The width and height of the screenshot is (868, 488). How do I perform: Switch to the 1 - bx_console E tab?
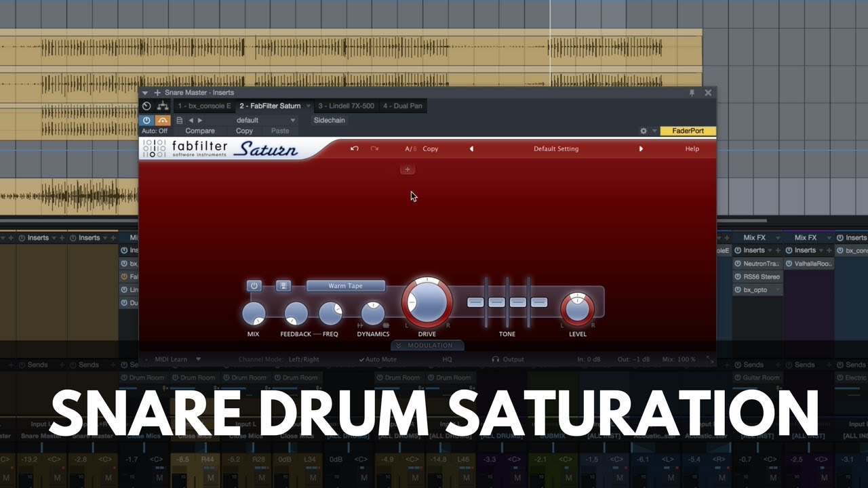click(x=204, y=106)
